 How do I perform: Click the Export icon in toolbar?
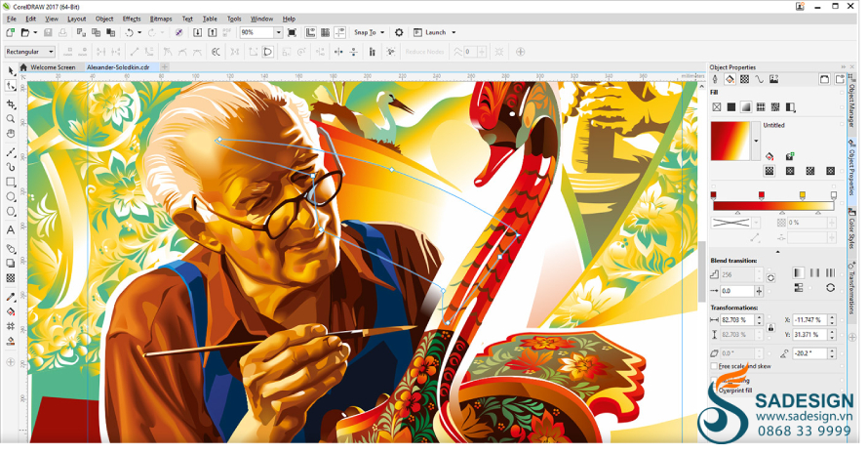212,32
